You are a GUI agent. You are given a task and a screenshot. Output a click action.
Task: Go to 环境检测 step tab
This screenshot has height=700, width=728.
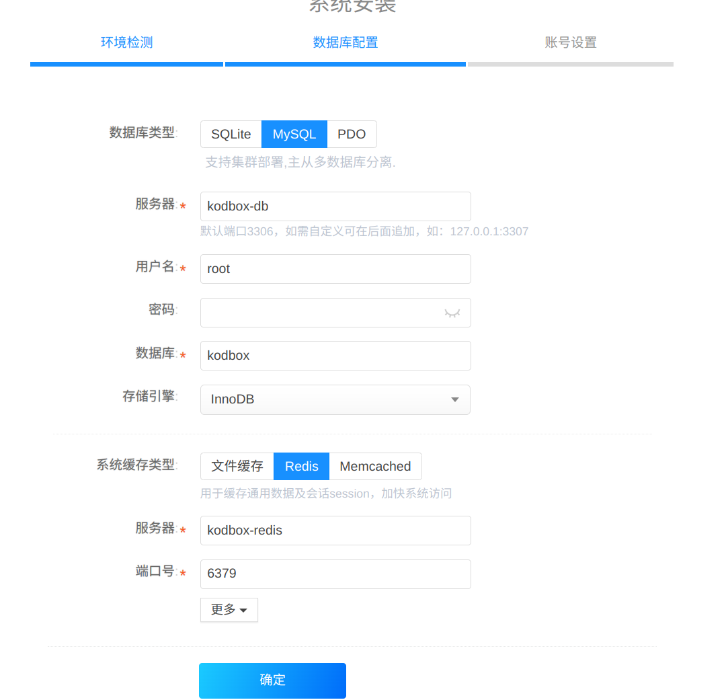tap(127, 43)
